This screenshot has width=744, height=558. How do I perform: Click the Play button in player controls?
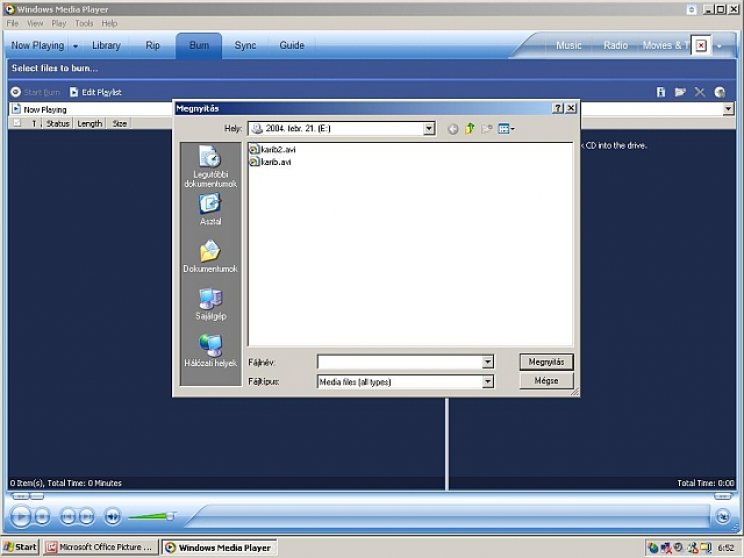coord(20,516)
